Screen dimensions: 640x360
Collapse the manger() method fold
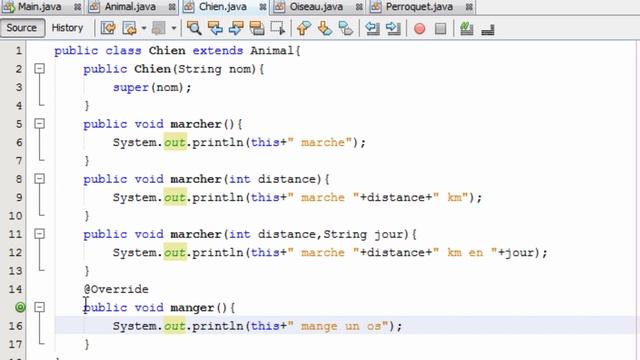pyautogui.click(x=39, y=307)
